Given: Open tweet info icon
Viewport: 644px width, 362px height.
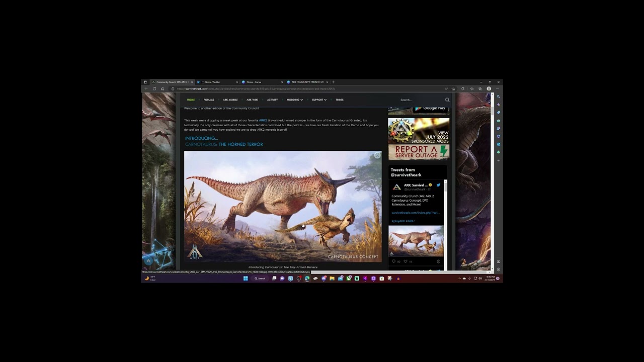Looking at the screenshot, I should (x=438, y=261).
